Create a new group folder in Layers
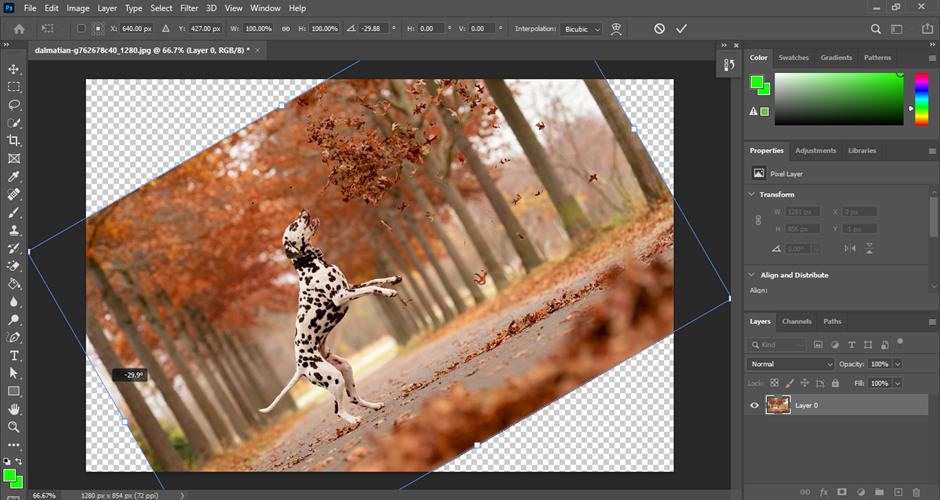Viewport: 940px width, 500px height. (x=879, y=492)
